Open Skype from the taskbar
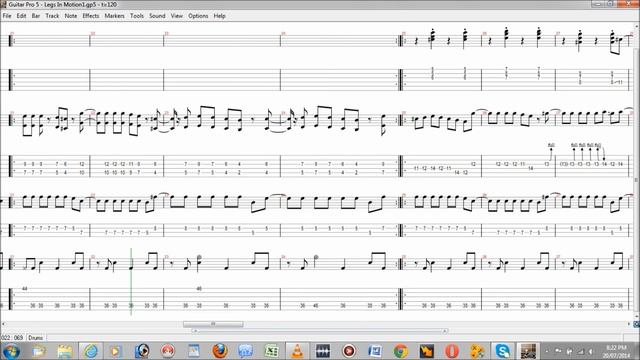This screenshot has width=640, height=360. click(503, 351)
